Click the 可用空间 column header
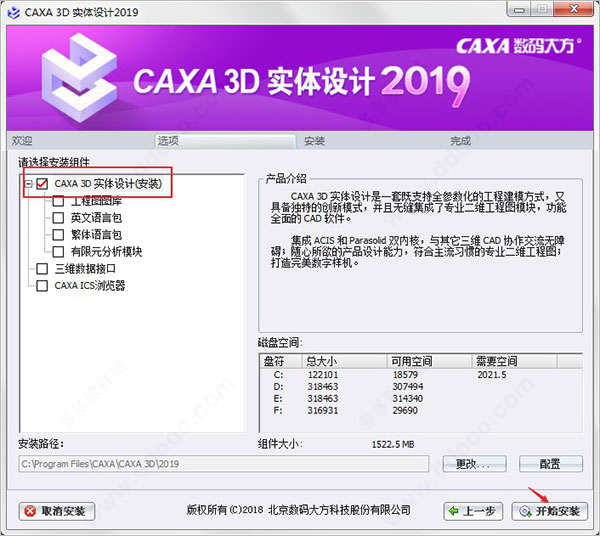The image size is (600, 536). 429,361
